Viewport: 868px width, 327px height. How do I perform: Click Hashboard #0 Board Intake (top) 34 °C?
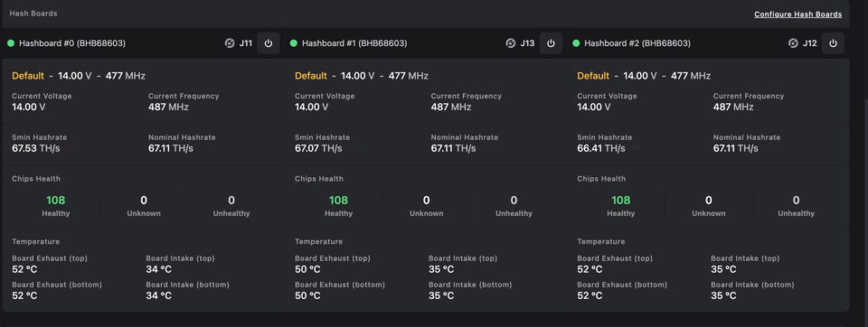point(159,269)
